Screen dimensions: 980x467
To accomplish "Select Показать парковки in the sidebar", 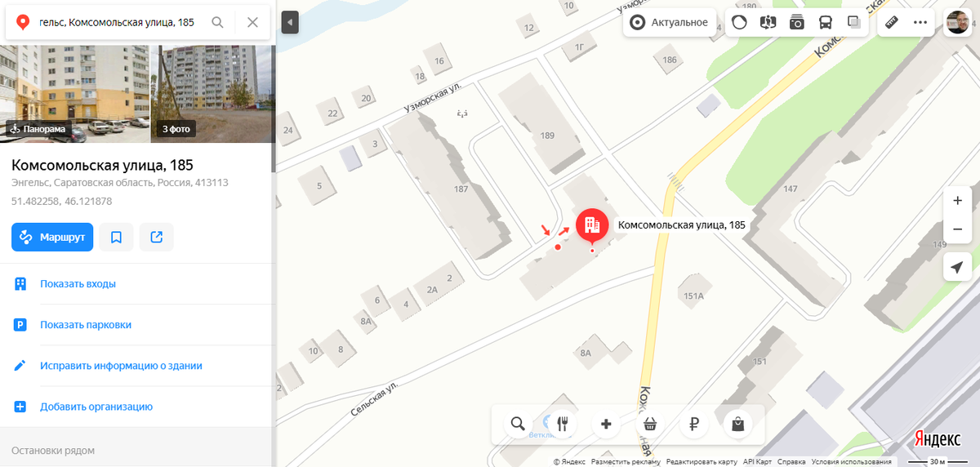I will pos(136,325).
